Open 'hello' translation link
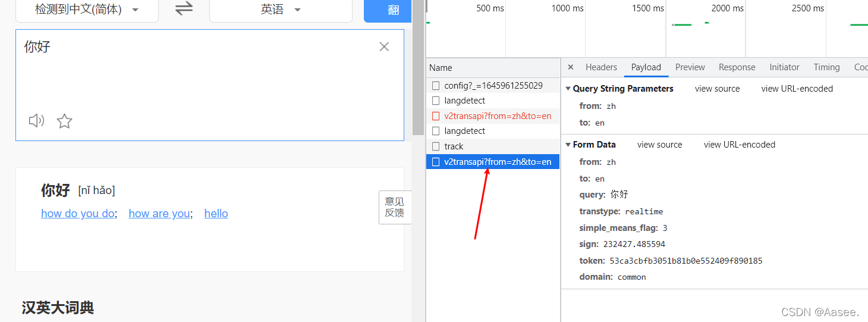Viewport: 868px width, 322px height. (x=216, y=213)
